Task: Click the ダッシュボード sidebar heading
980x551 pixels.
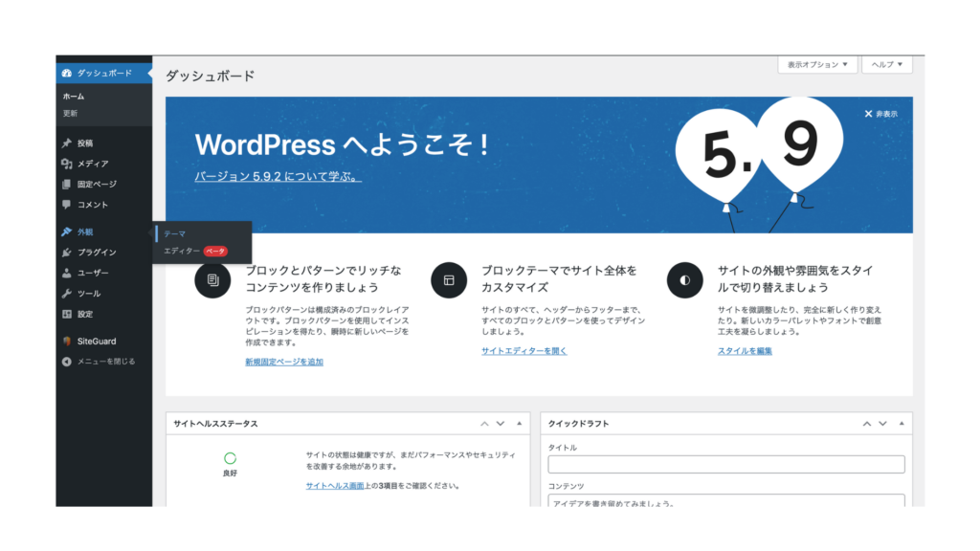Action: pyautogui.click(x=104, y=73)
